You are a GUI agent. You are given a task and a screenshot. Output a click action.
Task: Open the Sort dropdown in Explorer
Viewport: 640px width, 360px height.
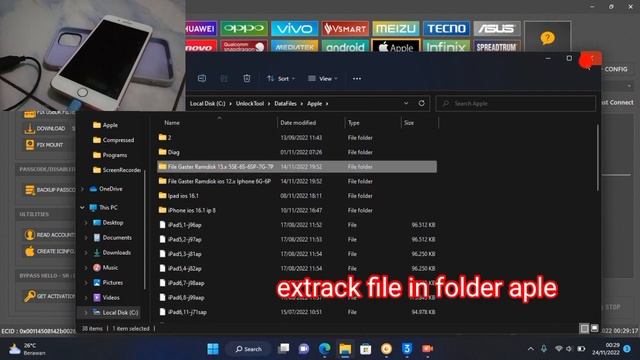280,79
